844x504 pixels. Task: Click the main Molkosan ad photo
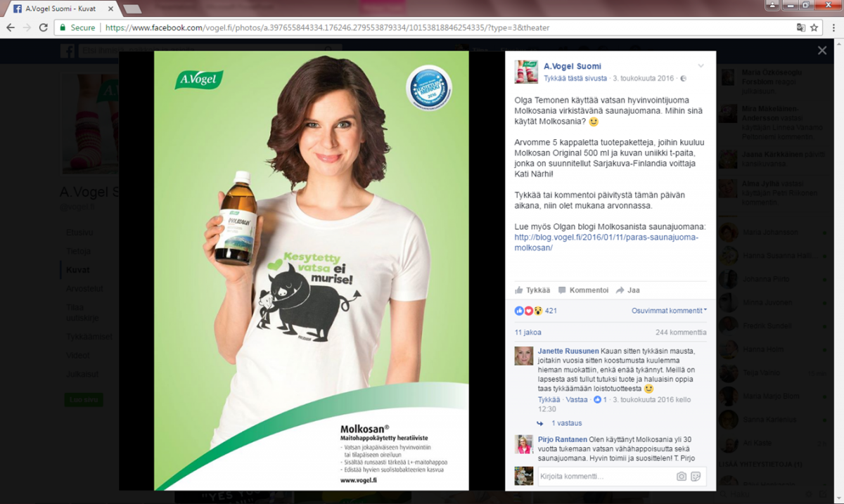(x=312, y=271)
